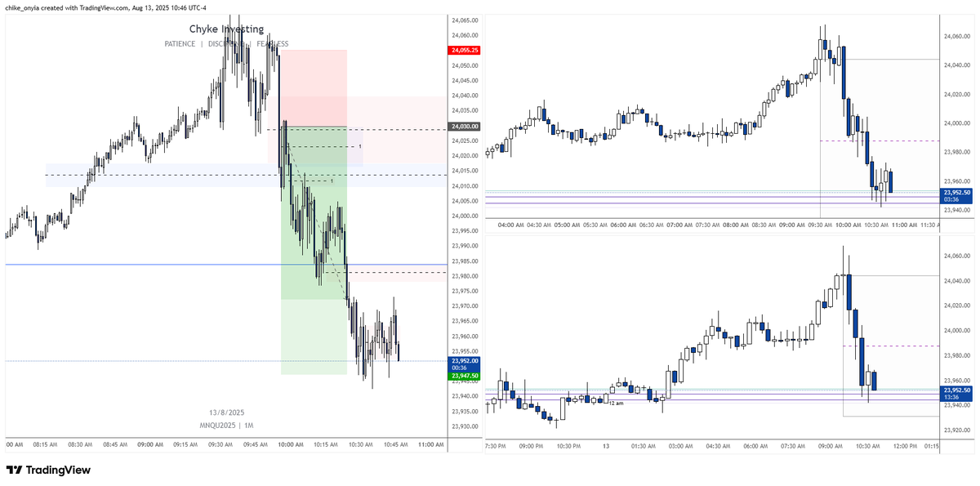The width and height of the screenshot is (980, 486).
Task: Click the 11:30 AM time label
Action: pos(931,224)
